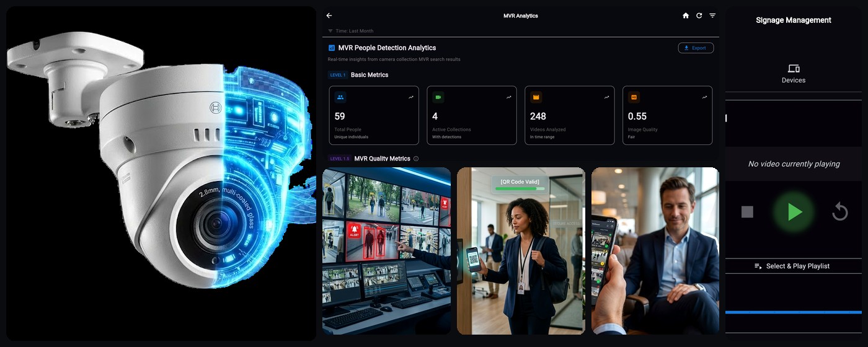Select & Play Playlist
The image size is (868, 347).
[x=792, y=266]
